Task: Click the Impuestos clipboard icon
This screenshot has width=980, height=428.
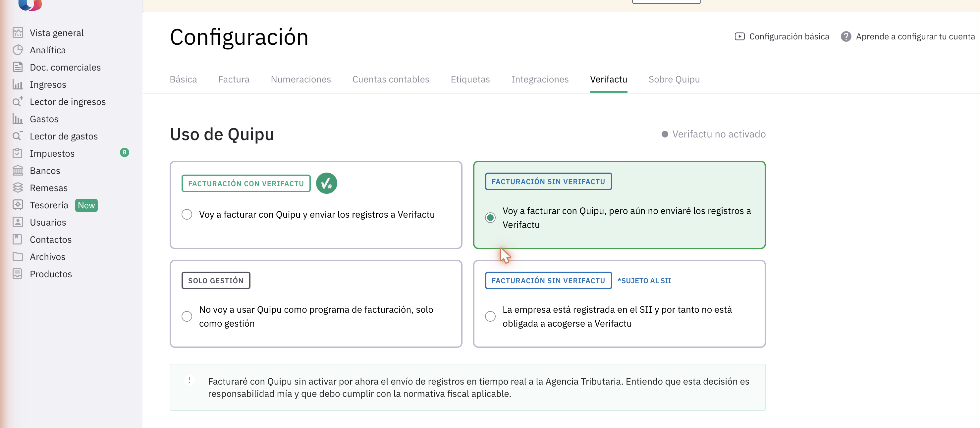Action: 18,153
